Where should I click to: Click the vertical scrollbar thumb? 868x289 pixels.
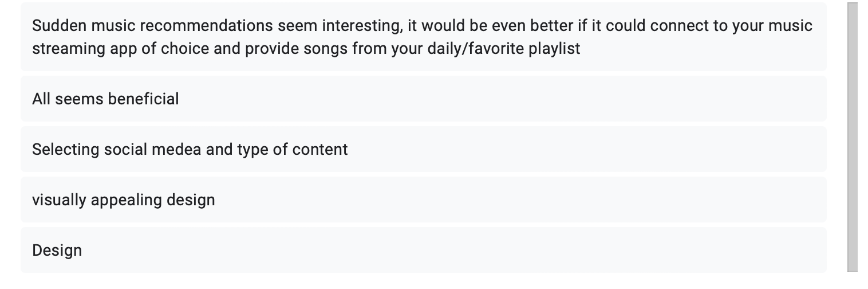click(x=853, y=136)
